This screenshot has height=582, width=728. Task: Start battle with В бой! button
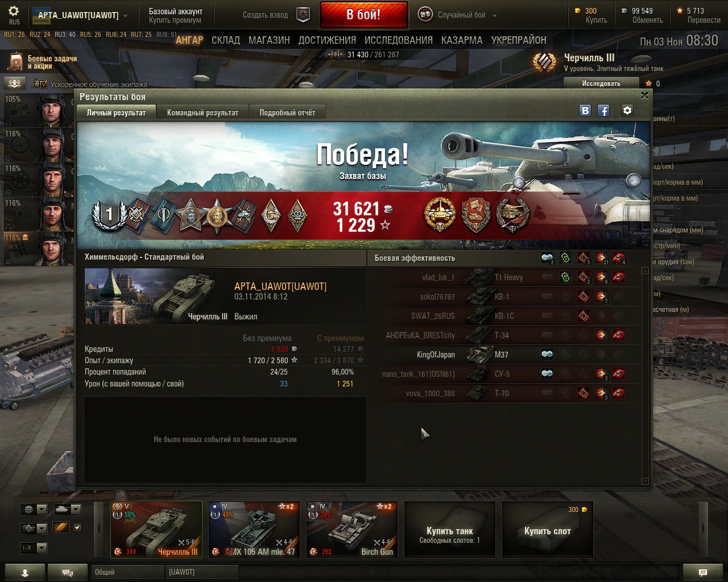click(x=364, y=15)
